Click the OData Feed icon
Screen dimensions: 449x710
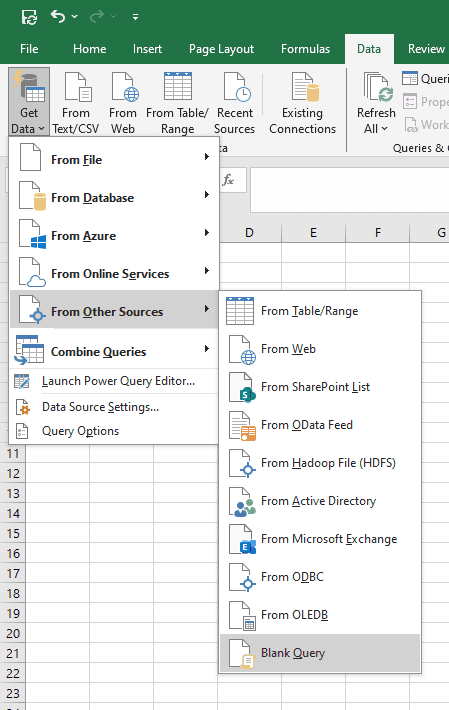pyautogui.click(x=242, y=426)
